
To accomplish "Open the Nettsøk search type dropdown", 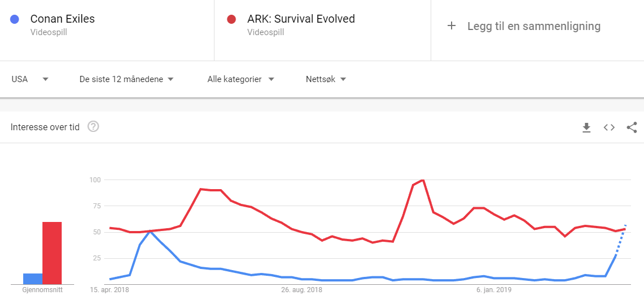I will point(326,79).
